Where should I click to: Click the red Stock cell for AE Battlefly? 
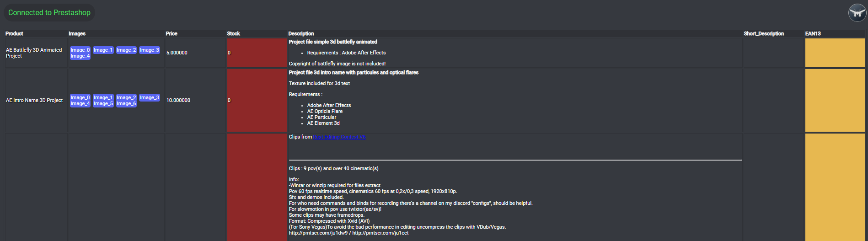tap(257, 53)
